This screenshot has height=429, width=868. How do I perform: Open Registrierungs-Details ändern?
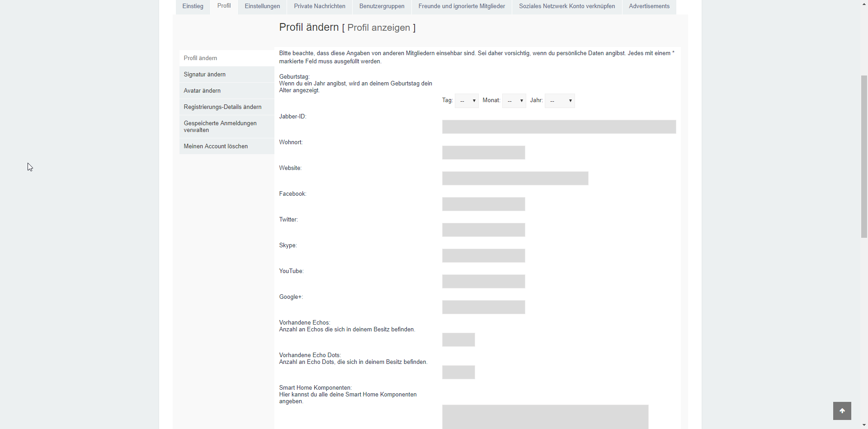click(x=222, y=107)
